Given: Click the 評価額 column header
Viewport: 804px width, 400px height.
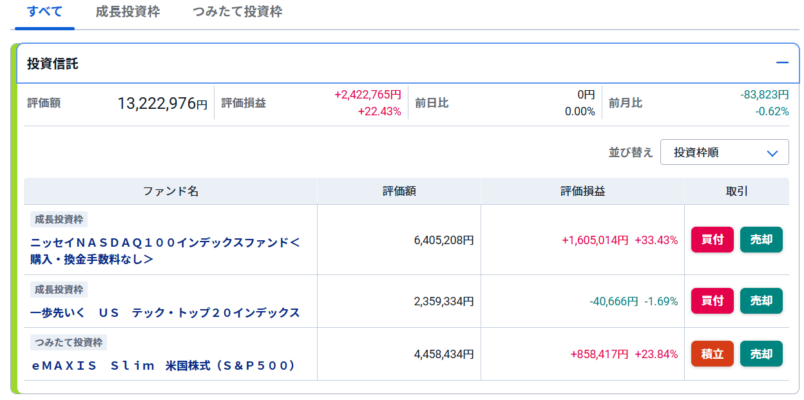Looking at the screenshot, I should (398, 191).
